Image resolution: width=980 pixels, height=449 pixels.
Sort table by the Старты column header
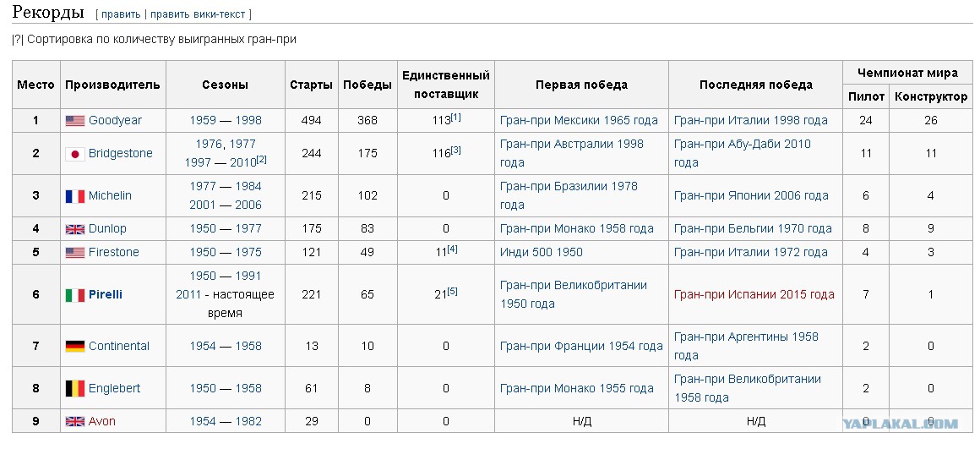click(x=311, y=85)
